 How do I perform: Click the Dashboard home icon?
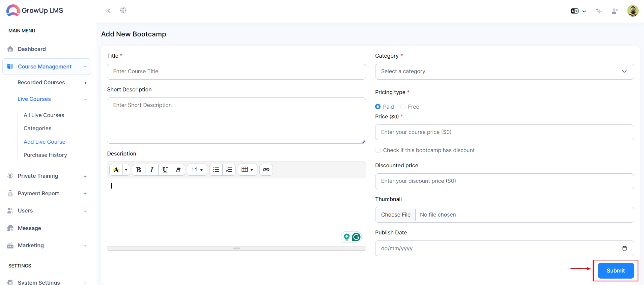10,49
